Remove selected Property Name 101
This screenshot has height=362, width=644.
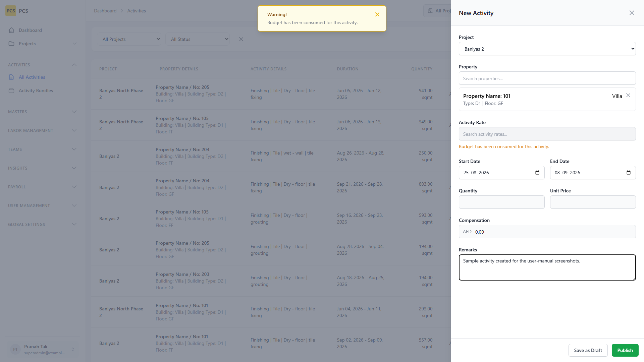628,96
